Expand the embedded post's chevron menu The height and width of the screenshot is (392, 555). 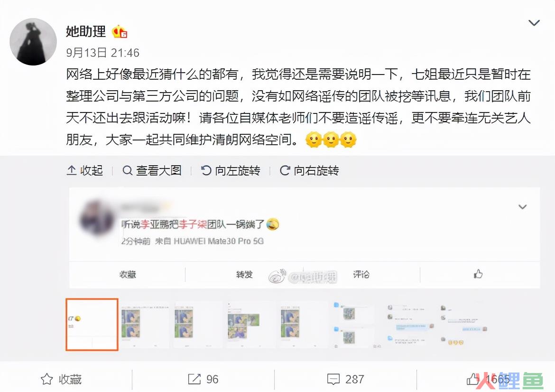point(522,207)
